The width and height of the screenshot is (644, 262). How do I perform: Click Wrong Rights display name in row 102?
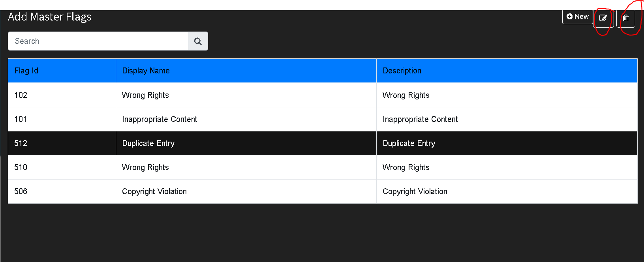pyautogui.click(x=145, y=95)
